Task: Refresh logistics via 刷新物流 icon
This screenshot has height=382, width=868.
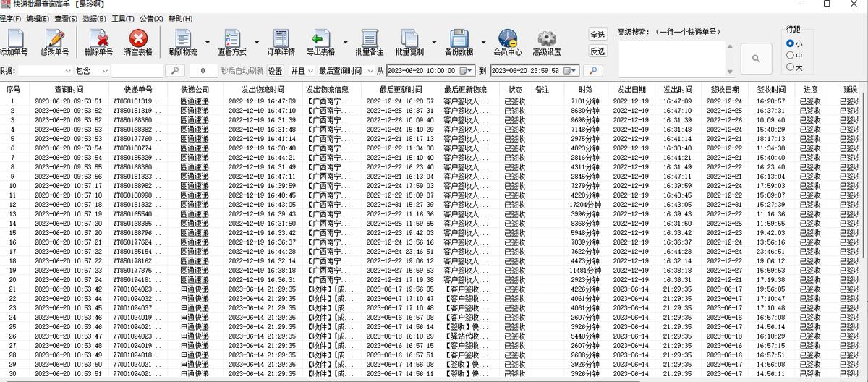Action: (183, 43)
